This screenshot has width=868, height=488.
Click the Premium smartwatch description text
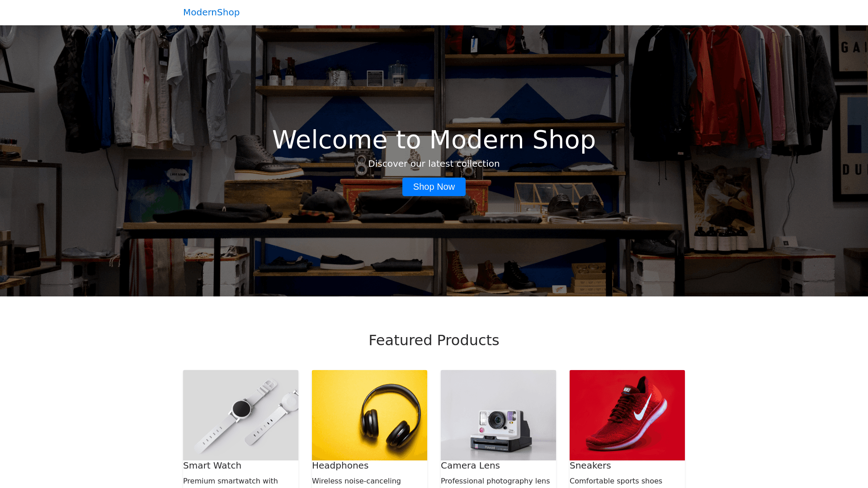[231, 481]
